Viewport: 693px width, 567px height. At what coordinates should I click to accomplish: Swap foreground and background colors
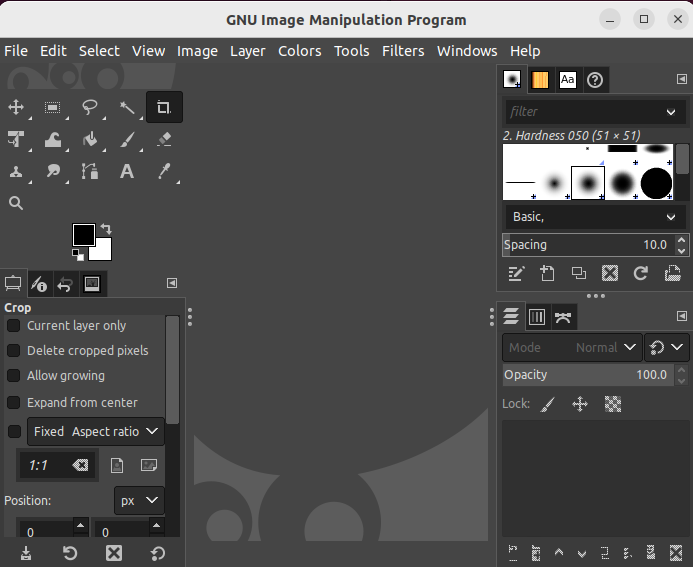point(106,228)
